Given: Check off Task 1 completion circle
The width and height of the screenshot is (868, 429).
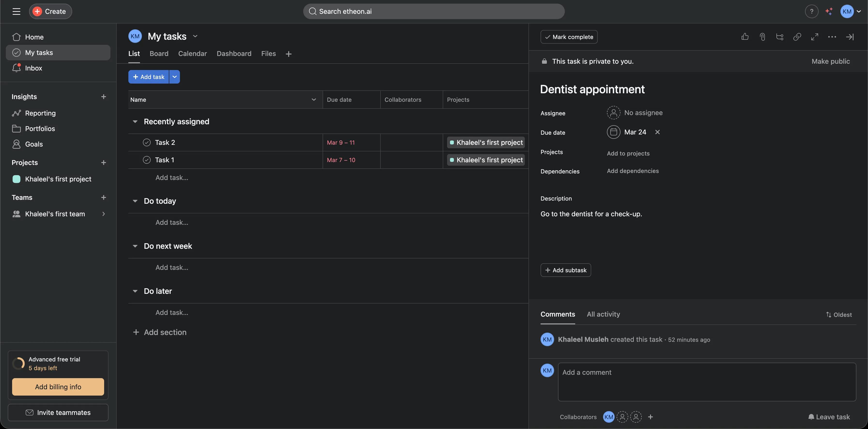Looking at the screenshot, I should 147,160.
